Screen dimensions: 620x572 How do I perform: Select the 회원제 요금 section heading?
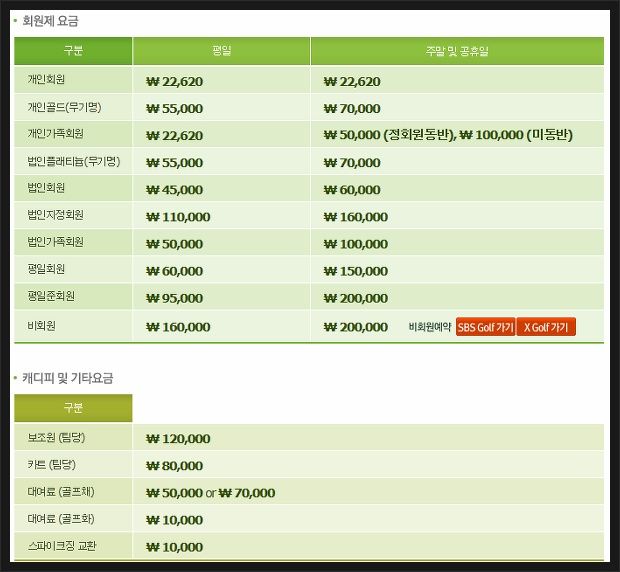point(50,21)
